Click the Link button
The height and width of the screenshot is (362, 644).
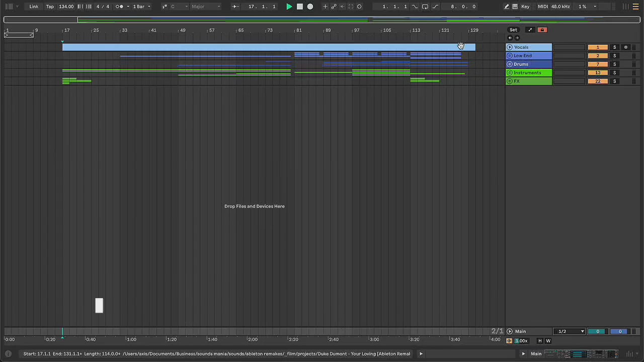pos(34,7)
